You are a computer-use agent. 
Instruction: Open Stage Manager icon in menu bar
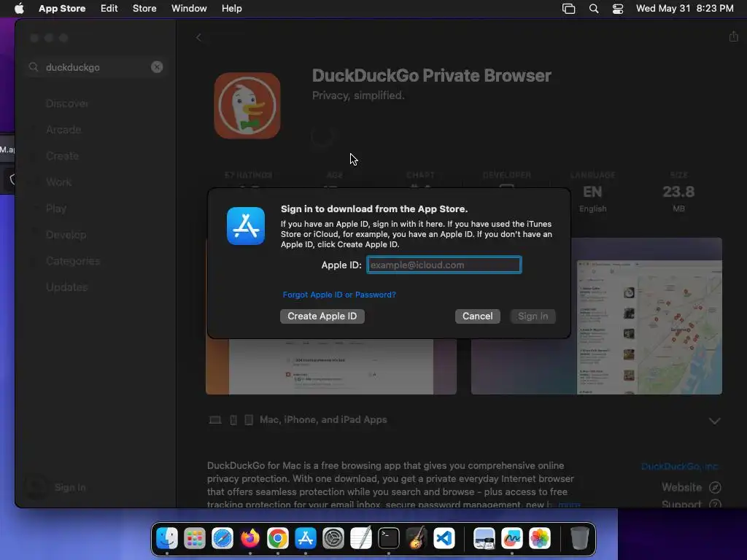pos(568,9)
